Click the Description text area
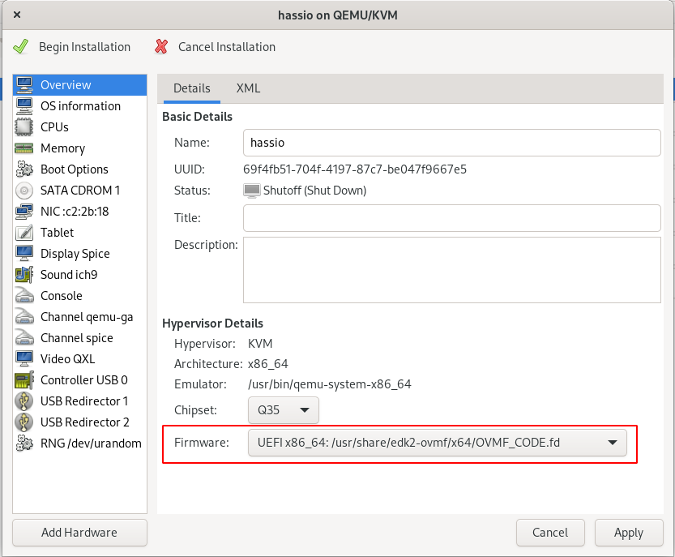The height and width of the screenshot is (557, 675). 452,270
